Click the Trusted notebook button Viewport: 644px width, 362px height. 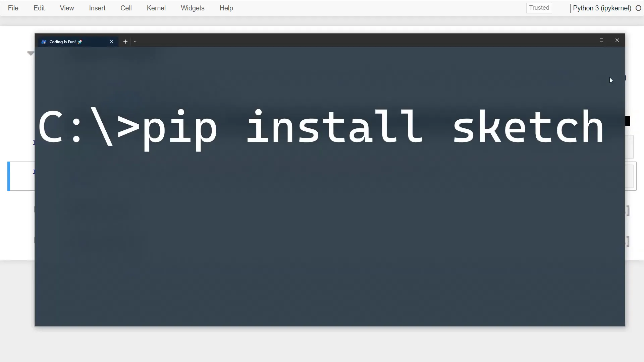[x=539, y=8]
